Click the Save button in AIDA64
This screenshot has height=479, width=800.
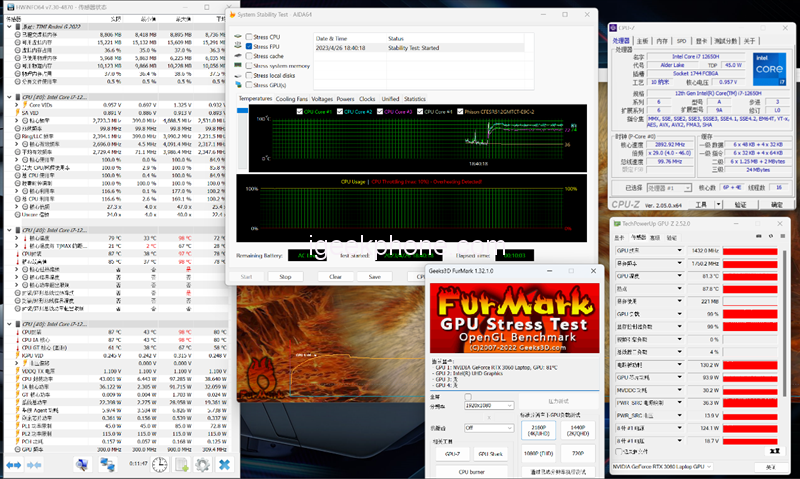(375, 277)
